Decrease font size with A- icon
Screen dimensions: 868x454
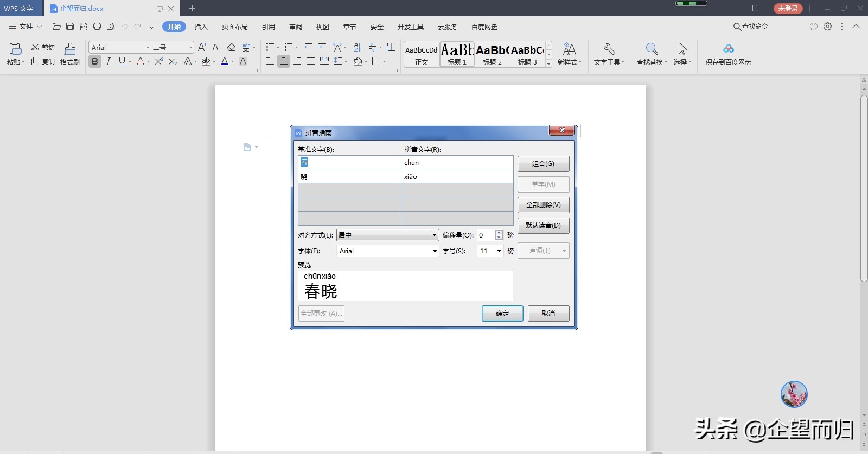[x=216, y=47]
